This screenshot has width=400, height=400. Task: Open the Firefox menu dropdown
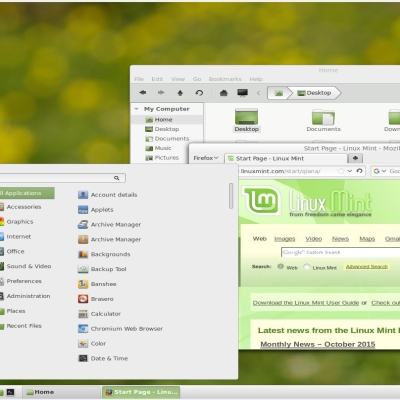206,158
